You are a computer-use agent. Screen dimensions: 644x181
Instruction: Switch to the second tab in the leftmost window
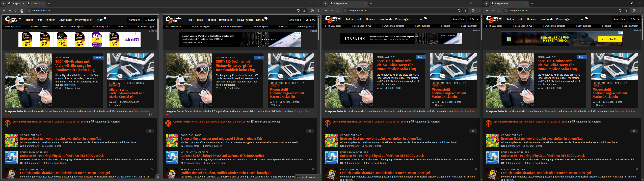point(35,4)
